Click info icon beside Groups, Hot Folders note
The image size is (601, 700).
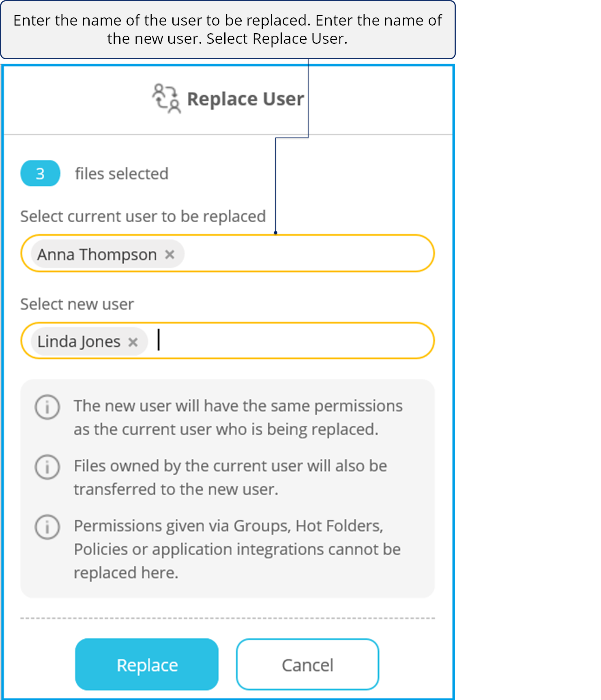tap(47, 527)
